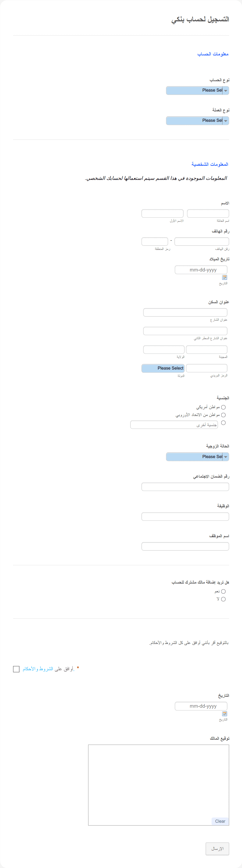The height and width of the screenshot is (868, 242).
Task: Select مواطن من الاتحاد الأوروبي radio option
Action: click(x=223, y=415)
